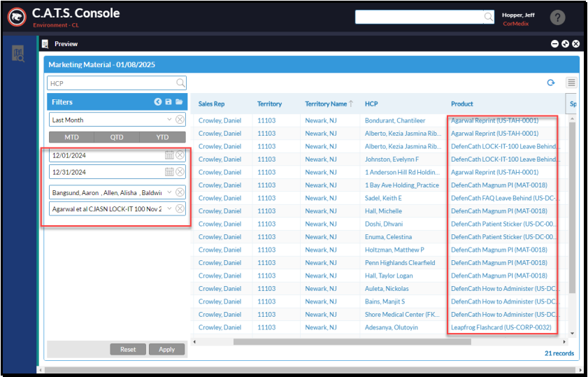Click HCP cell 1 Bay Ave Holding_Practice
The height and width of the screenshot is (377, 588).
click(401, 185)
